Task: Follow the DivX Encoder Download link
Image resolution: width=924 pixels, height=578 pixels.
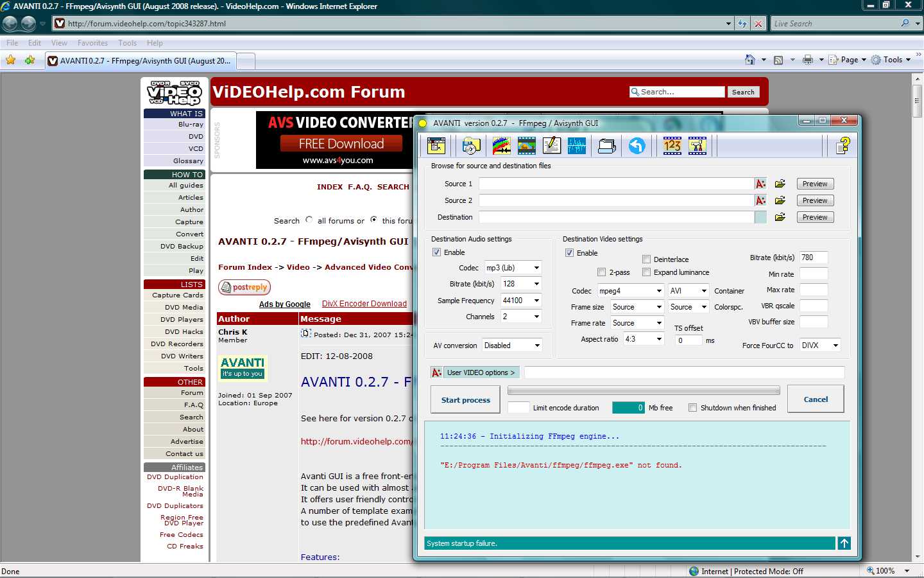Action: pyautogui.click(x=364, y=304)
